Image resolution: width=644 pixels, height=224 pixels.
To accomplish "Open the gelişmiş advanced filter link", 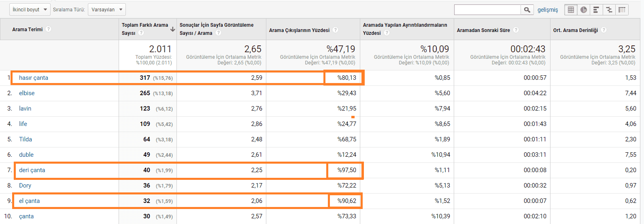I will pos(548,10).
